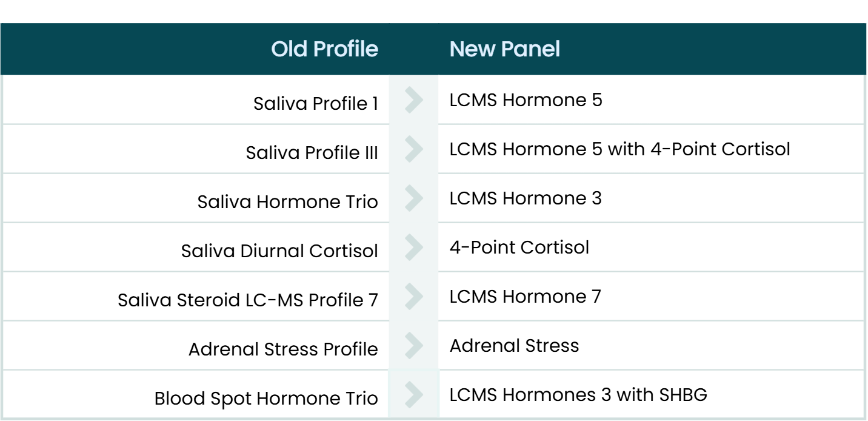Screen dimensions: 868x421
Task: Select the Old Profile column header
Action: click(324, 50)
